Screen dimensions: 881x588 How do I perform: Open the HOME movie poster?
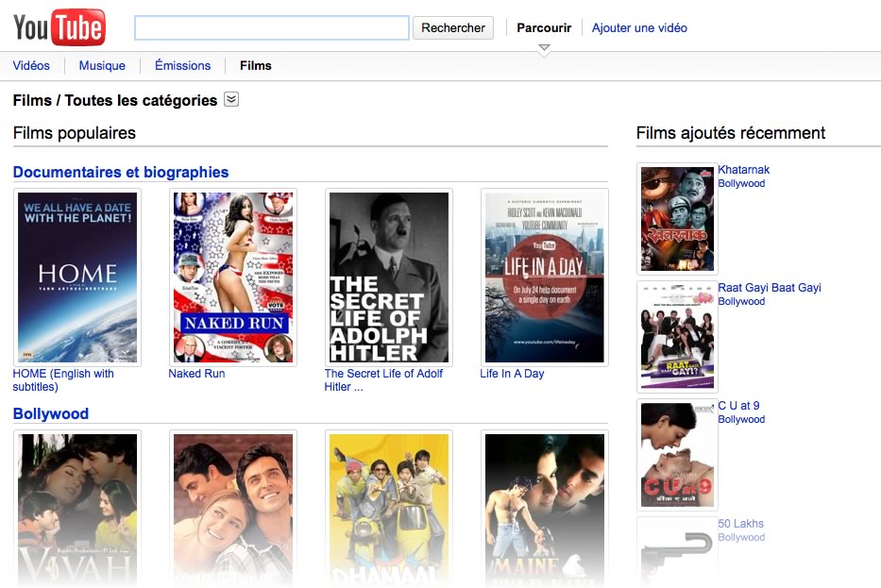77,277
